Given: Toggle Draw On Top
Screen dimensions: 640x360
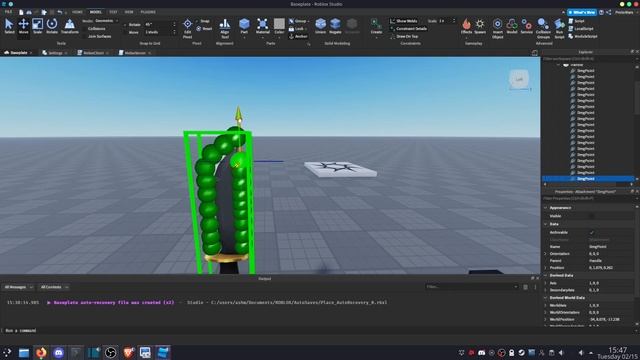Looking at the screenshot, I should tap(404, 36).
